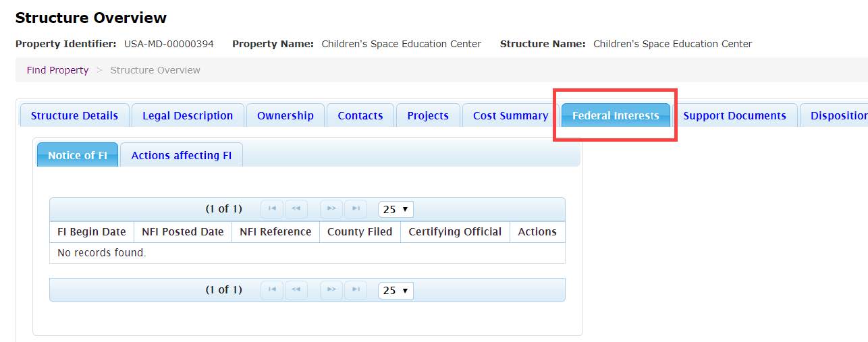Viewport: 868px width, 342px height.
Task: Click next page icon in top paginator
Action: tap(331, 209)
